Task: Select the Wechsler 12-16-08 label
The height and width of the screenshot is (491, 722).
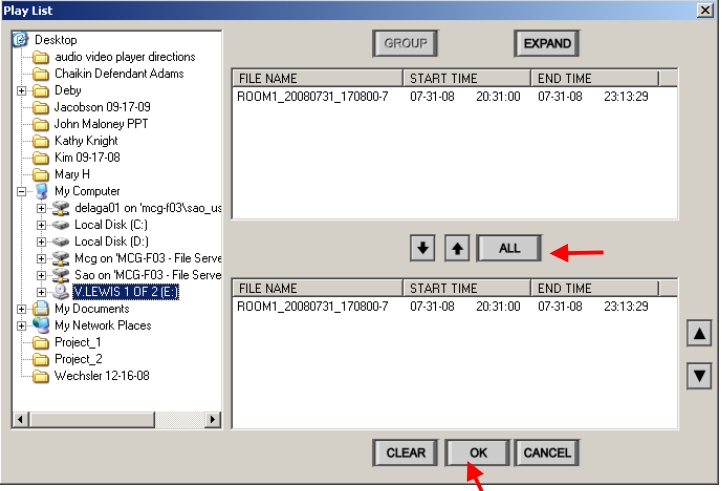Action: coord(102,376)
